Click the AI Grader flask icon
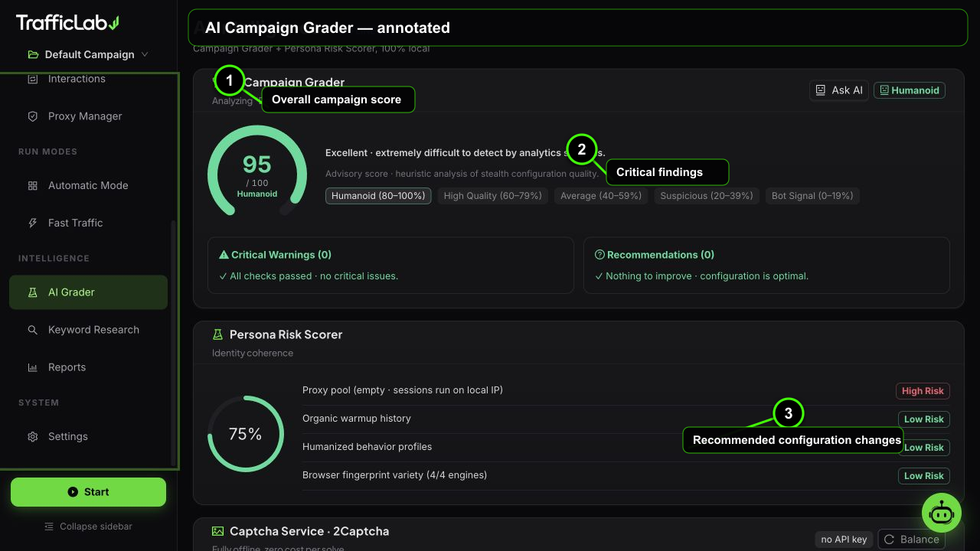The image size is (980, 551). (32, 292)
